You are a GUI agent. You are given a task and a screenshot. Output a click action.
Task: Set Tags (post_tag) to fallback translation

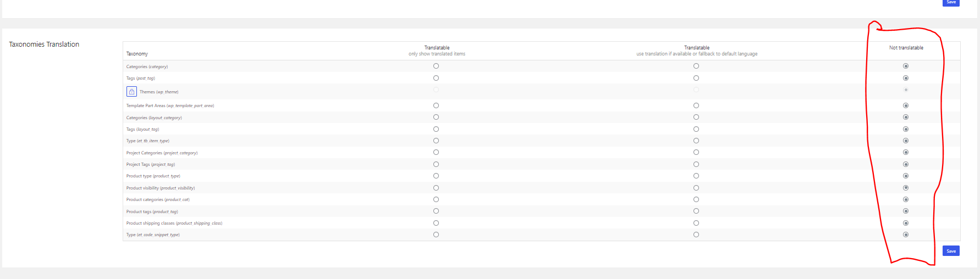pyautogui.click(x=696, y=78)
